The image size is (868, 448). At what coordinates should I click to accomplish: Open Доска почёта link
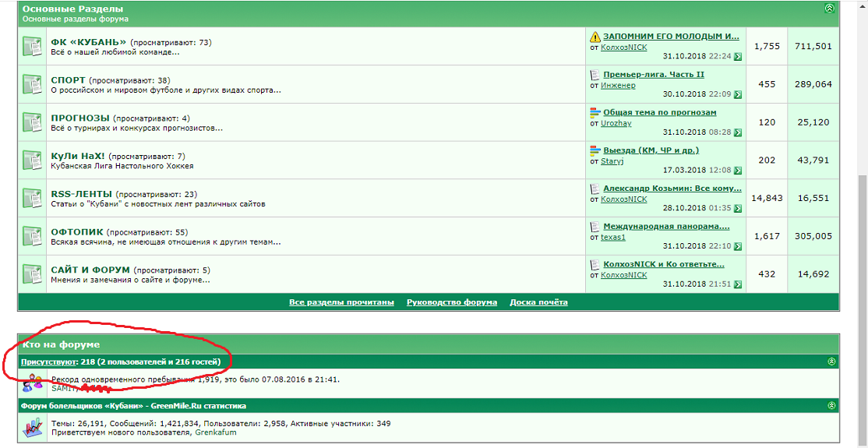point(538,302)
